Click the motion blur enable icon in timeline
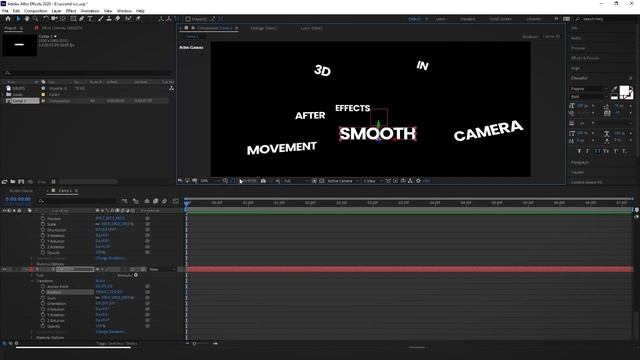This screenshot has height=360, width=640. click(164, 201)
